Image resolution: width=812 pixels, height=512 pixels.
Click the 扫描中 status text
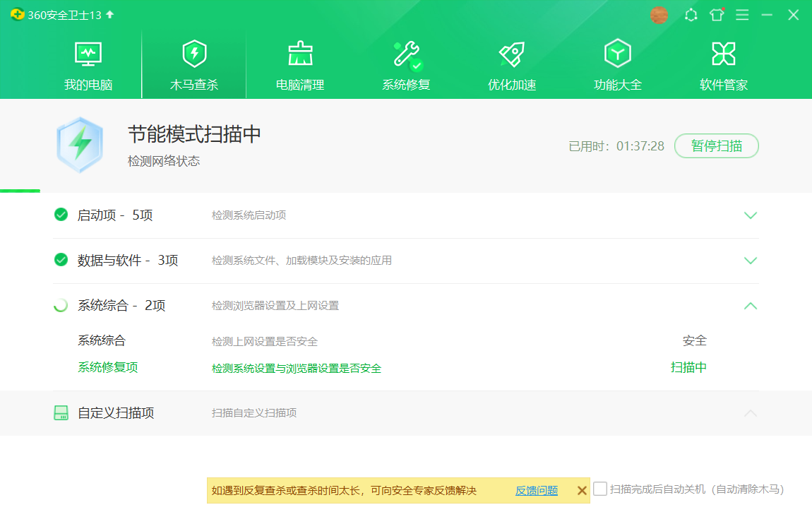[688, 367]
